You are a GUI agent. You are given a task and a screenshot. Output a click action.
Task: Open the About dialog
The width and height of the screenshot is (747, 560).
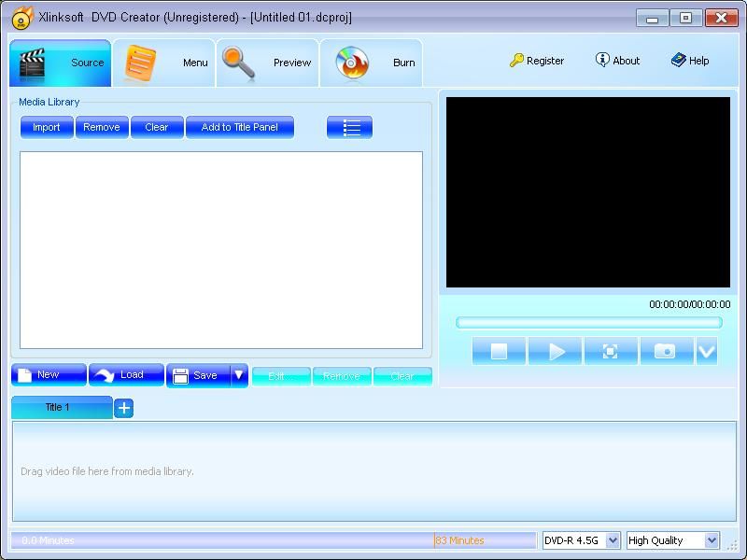pyautogui.click(x=617, y=61)
